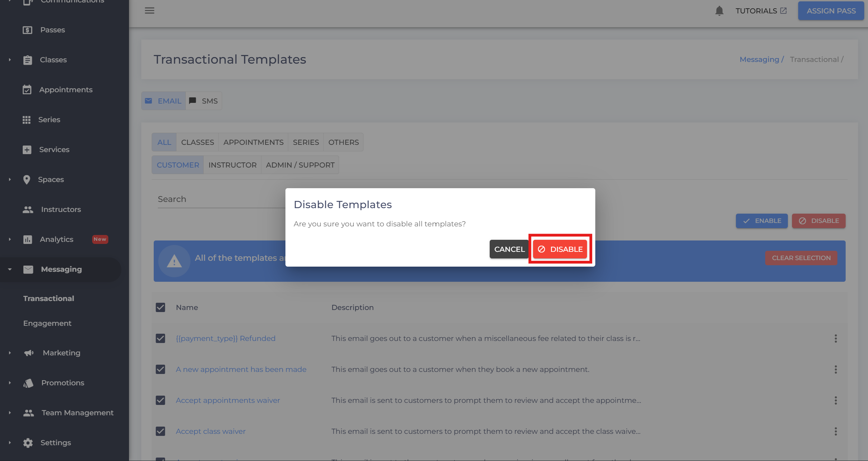Click the Series grid icon
This screenshot has height=461, width=868.
coord(26,120)
